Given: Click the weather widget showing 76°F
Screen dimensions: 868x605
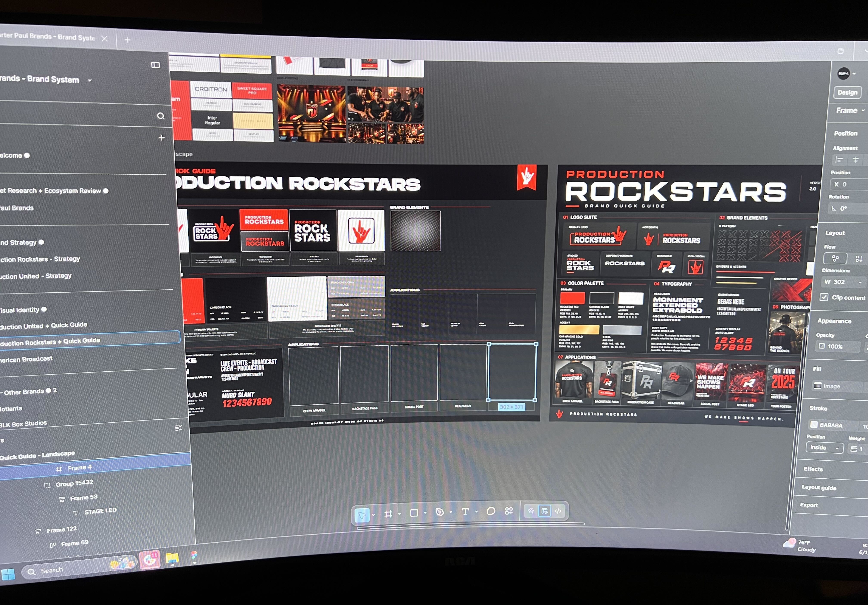Looking at the screenshot, I should tap(799, 546).
